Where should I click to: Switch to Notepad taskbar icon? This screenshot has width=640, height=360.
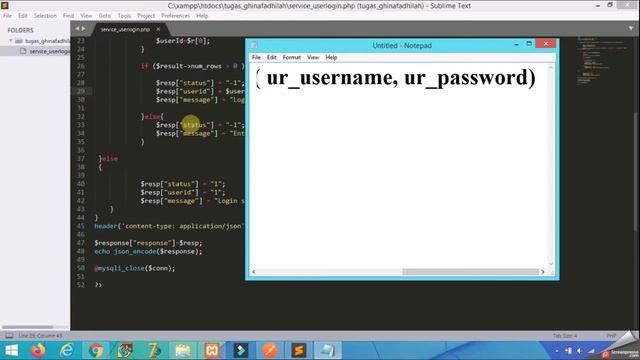327,351
